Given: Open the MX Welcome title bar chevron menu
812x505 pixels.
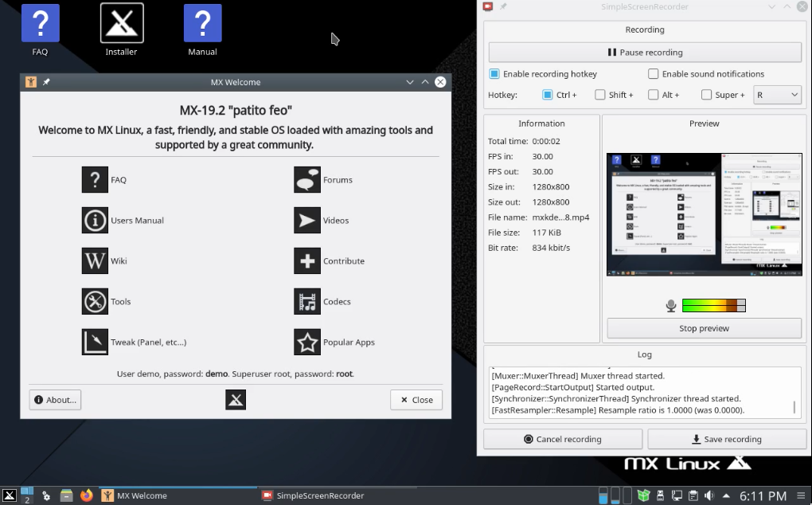Looking at the screenshot, I should 410,82.
